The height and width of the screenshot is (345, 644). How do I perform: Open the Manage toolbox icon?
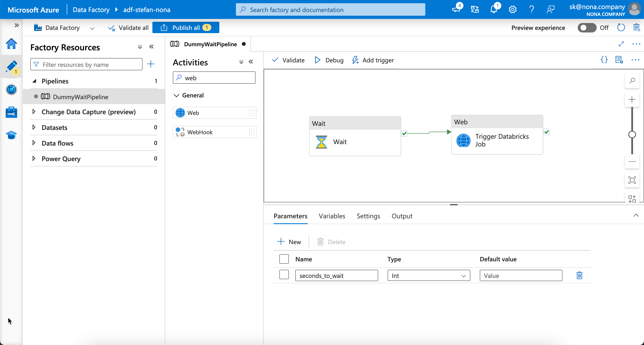point(11,112)
